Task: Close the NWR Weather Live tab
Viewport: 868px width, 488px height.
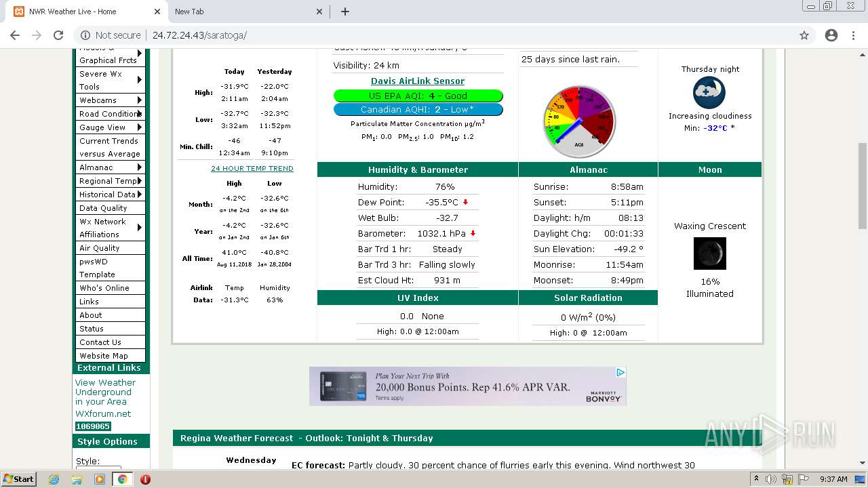Action: tap(157, 12)
